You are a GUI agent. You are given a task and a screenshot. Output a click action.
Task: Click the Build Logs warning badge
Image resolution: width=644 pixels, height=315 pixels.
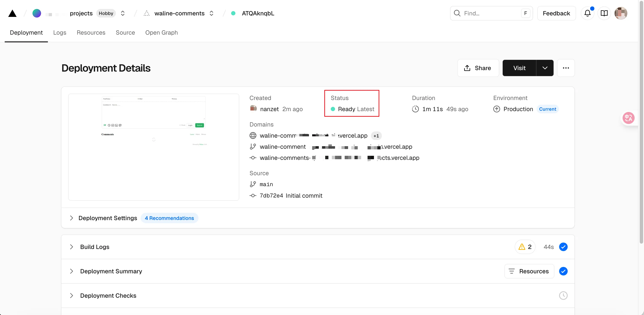[x=525, y=247]
